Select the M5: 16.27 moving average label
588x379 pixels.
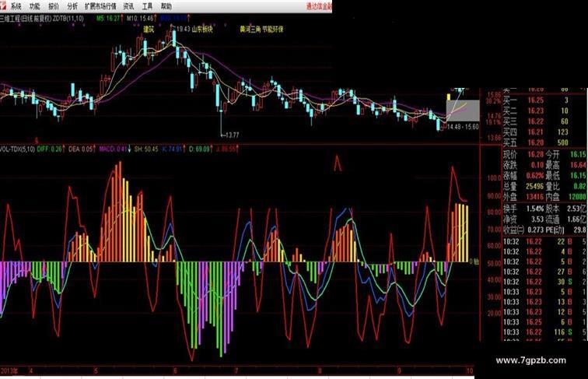(108, 18)
